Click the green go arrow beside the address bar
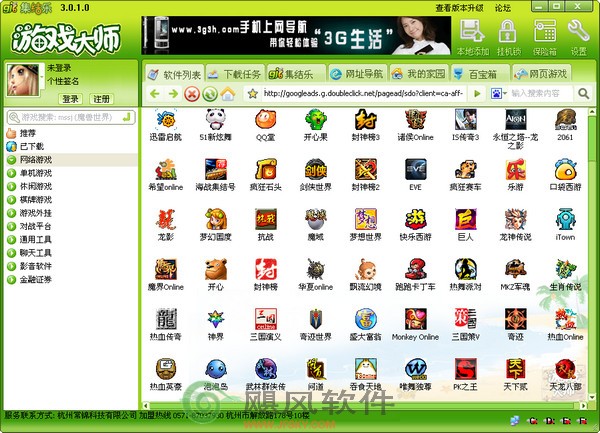 click(x=477, y=94)
